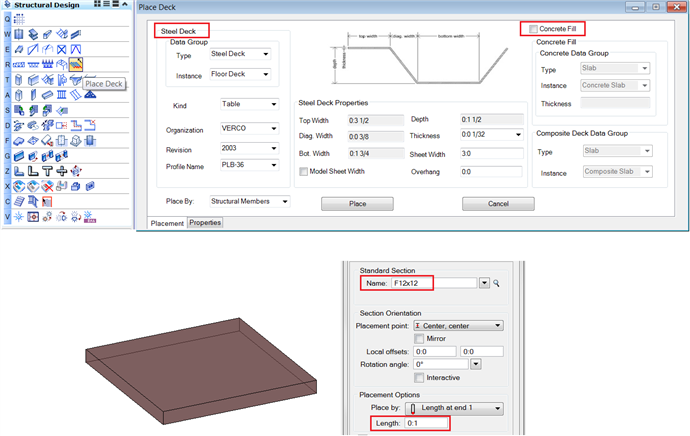
Task: Select the brown 3D slab model
Action: 201,370
